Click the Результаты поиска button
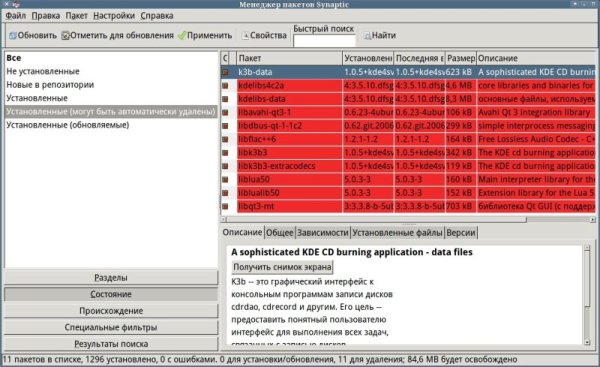 111,344
